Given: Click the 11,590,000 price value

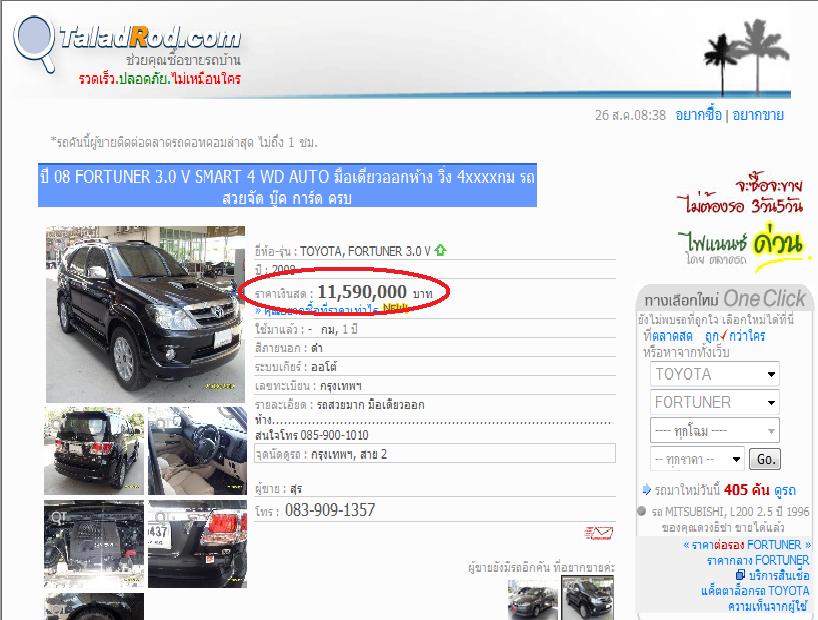Looking at the screenshot, I should tap(362, 292).
